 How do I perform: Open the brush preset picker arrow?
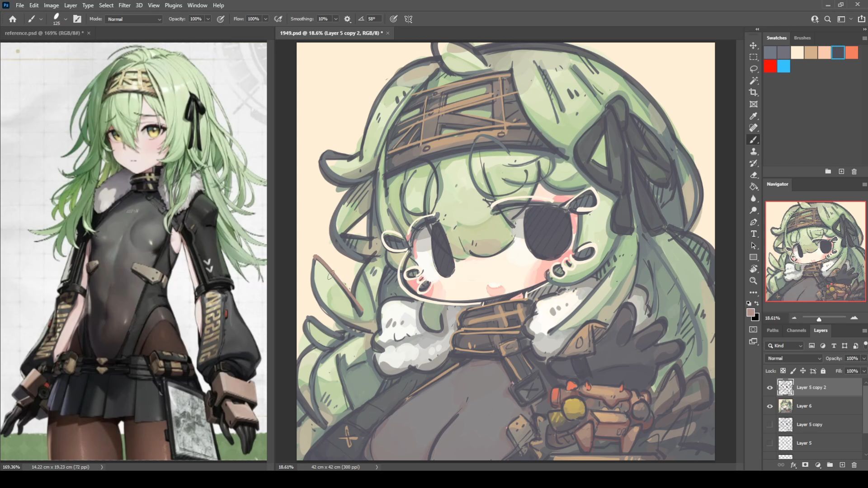point(66,19)
